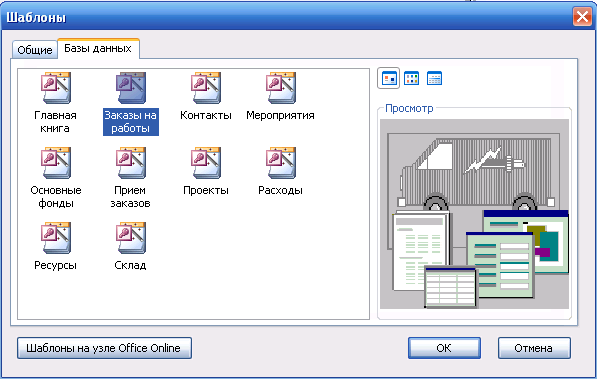
Task: Click the Прием заказов label text
Action: [130, 197]
